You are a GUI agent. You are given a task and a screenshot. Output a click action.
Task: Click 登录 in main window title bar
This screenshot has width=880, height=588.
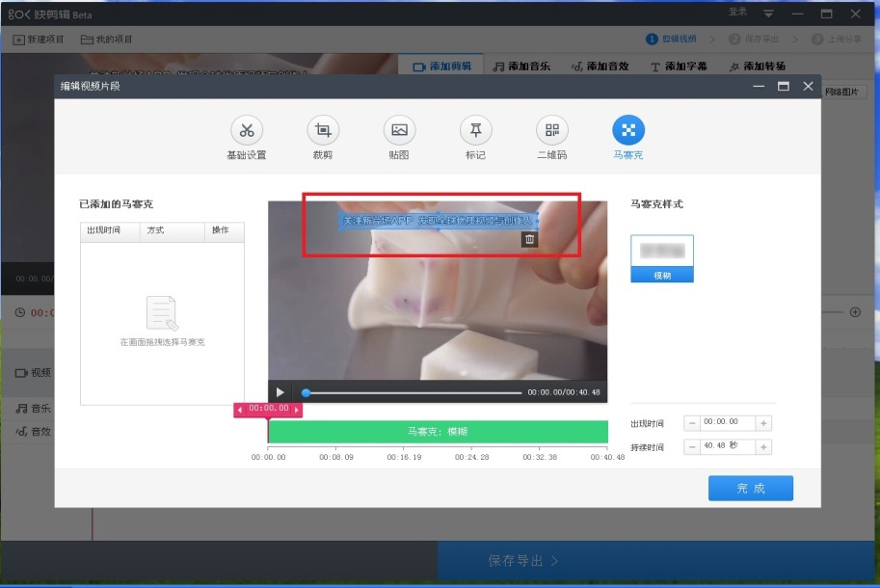tap(737, 12)
